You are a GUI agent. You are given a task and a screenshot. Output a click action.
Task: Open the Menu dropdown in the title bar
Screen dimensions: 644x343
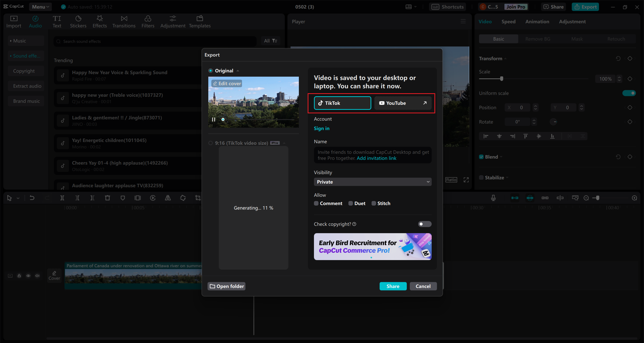[x=40, y=7]
